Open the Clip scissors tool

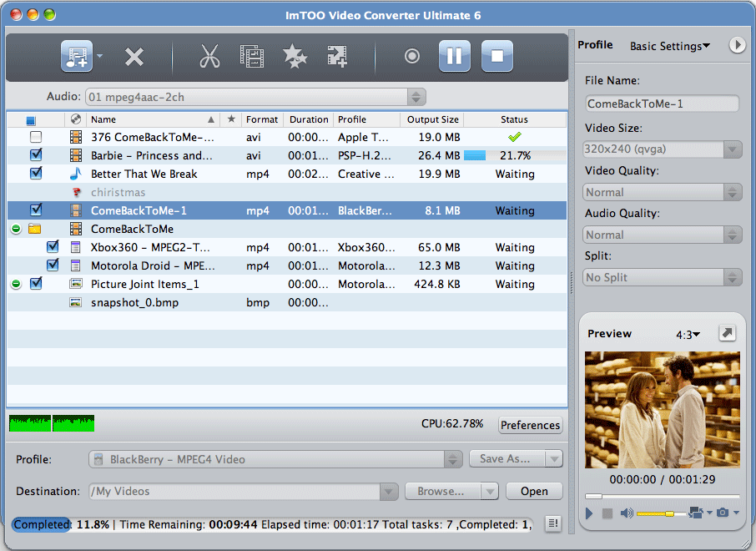coord(209,56)
